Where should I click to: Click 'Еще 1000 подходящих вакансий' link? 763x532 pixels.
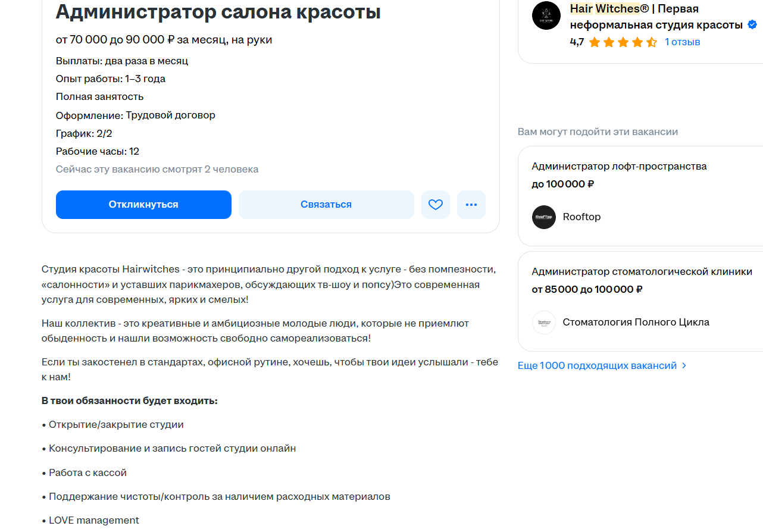point(597,365)
